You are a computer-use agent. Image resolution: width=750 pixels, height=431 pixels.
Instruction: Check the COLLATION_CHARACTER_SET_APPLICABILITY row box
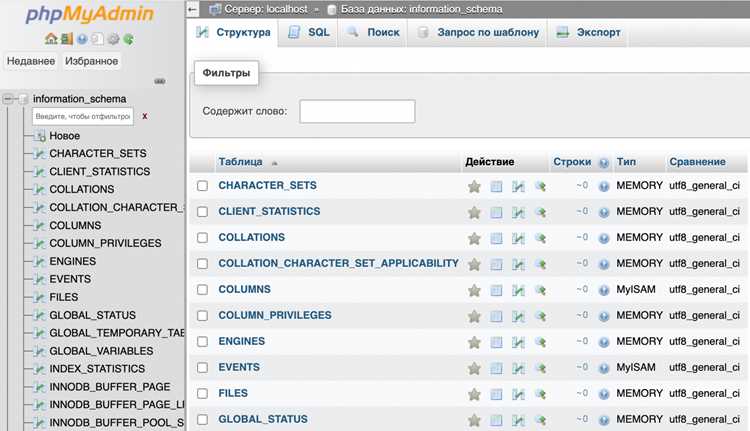click(202, 264)
